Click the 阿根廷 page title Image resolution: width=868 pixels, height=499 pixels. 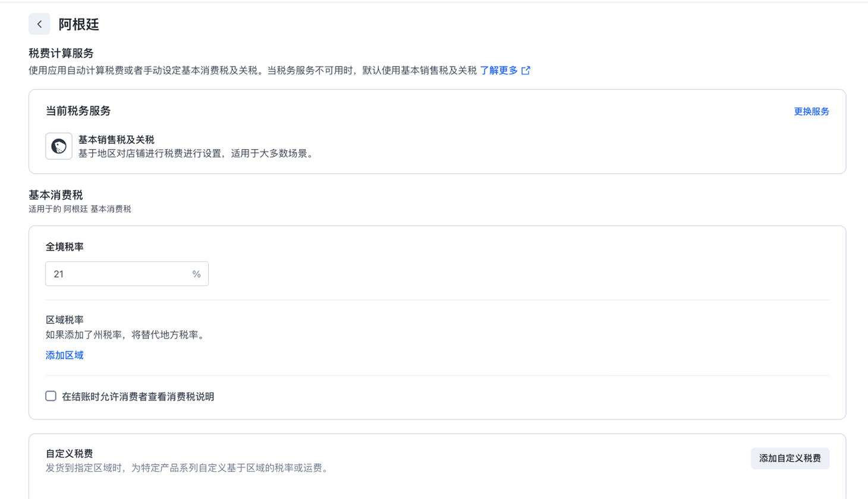coord(79,24)
